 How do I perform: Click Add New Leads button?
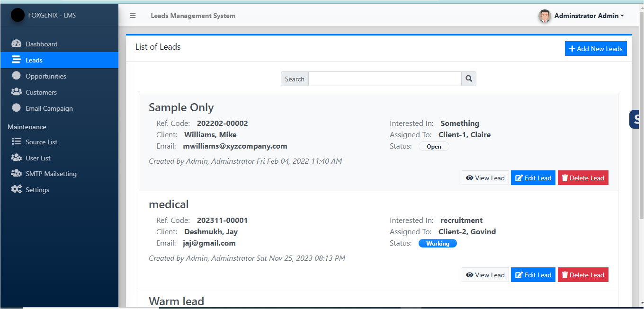tap(596, 49)
